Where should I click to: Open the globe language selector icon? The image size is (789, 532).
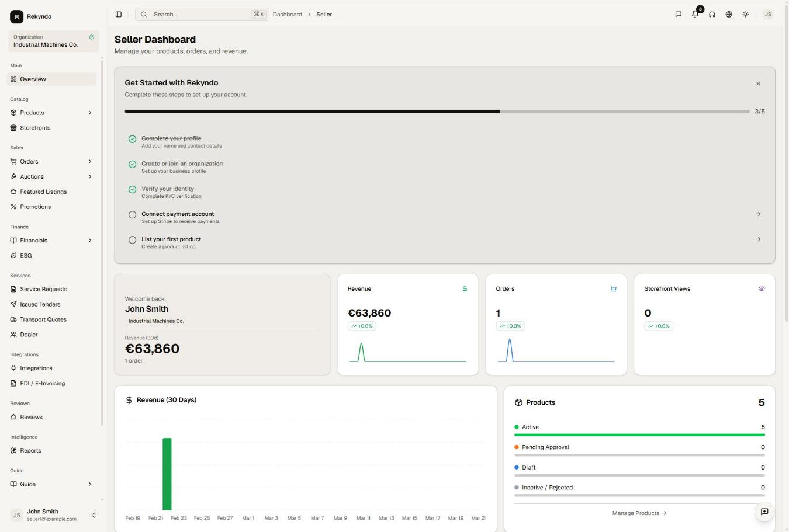[x=729, y=14]
